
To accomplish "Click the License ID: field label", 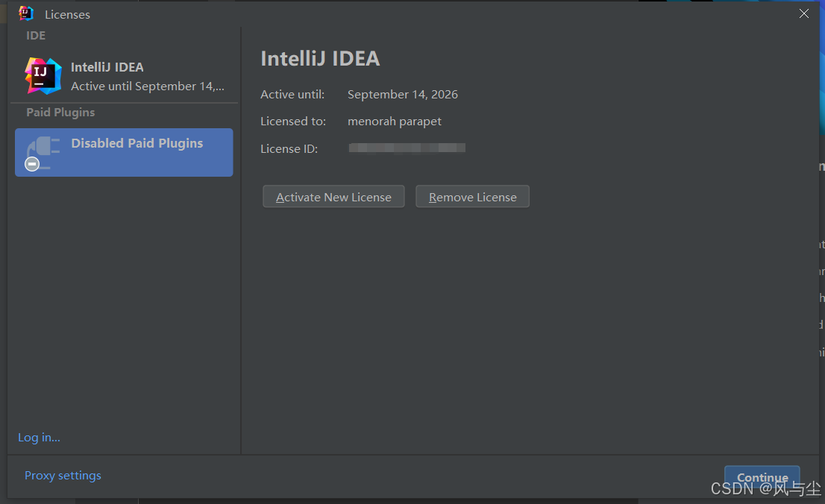I will (x=289, y=149).
